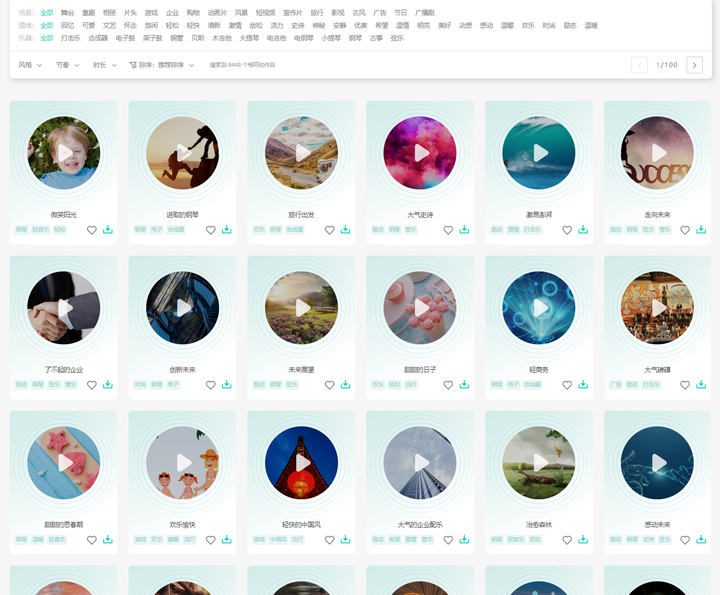Image resolution: width=720 pixels, height=595 pixels.
Task: Download the 大气史诗 track
Action: (x=464, y=230)
